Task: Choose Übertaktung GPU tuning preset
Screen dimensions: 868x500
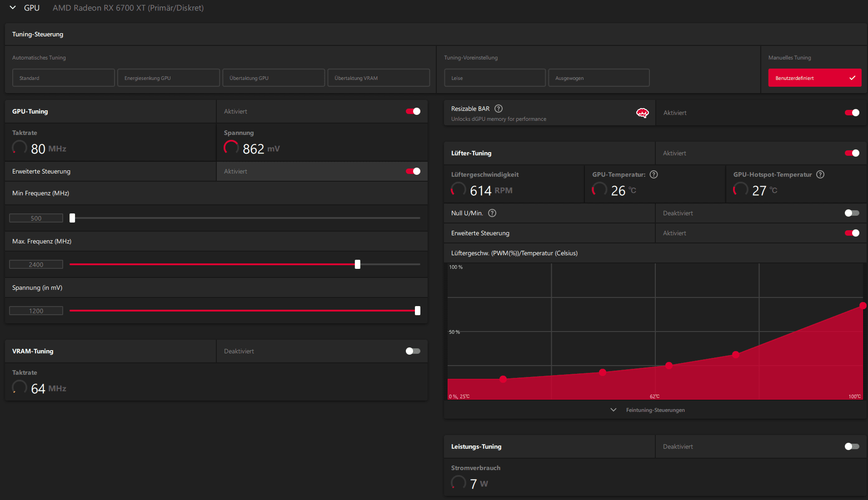Action: click(x=274, y=78)
